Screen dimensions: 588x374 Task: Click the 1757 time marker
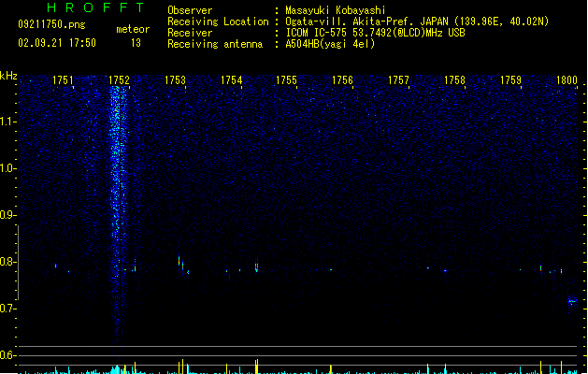(x=398, y=80)
